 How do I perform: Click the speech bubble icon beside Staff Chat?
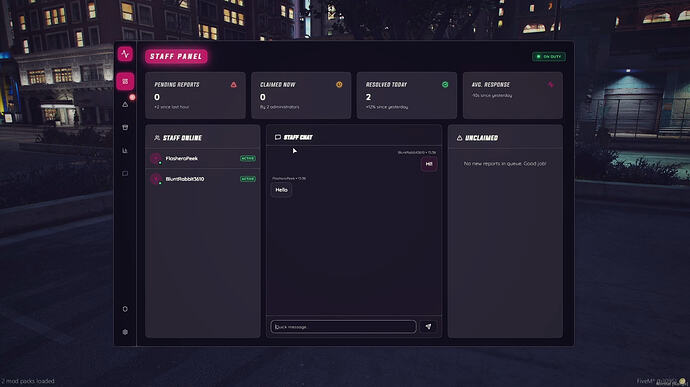(278, 137)
